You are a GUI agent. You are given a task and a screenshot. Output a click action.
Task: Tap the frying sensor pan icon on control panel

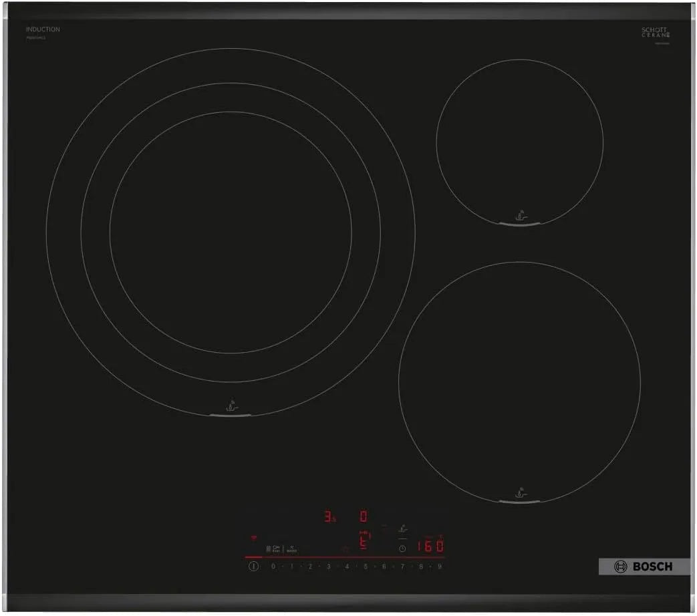tap(403, 528)
